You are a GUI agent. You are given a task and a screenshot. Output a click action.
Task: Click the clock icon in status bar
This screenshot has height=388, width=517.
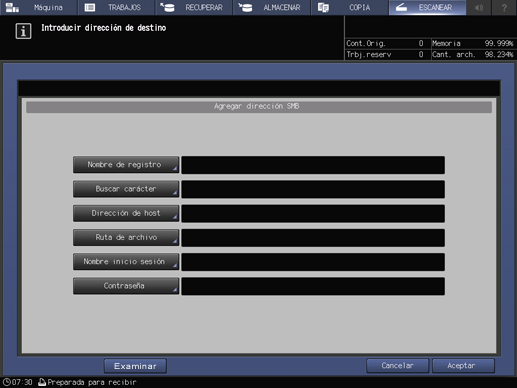click(7, 382)
